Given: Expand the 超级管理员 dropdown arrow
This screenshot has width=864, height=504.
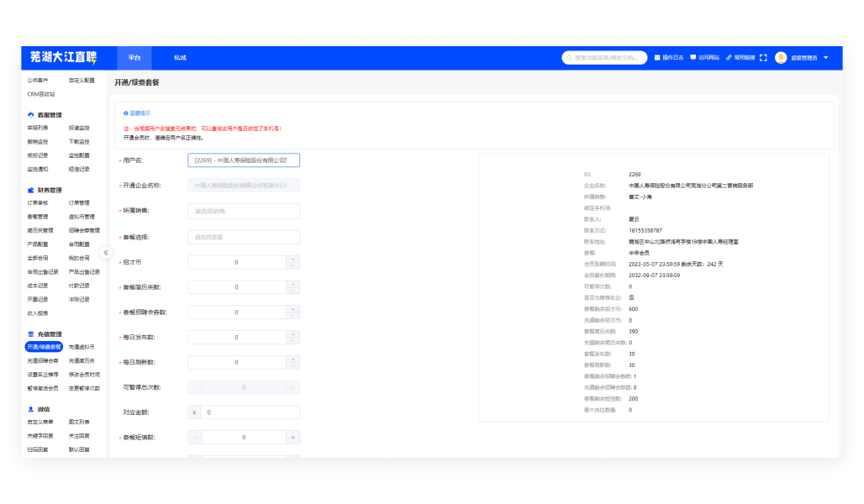Looking at the screenshot, I should pos(825,58).
